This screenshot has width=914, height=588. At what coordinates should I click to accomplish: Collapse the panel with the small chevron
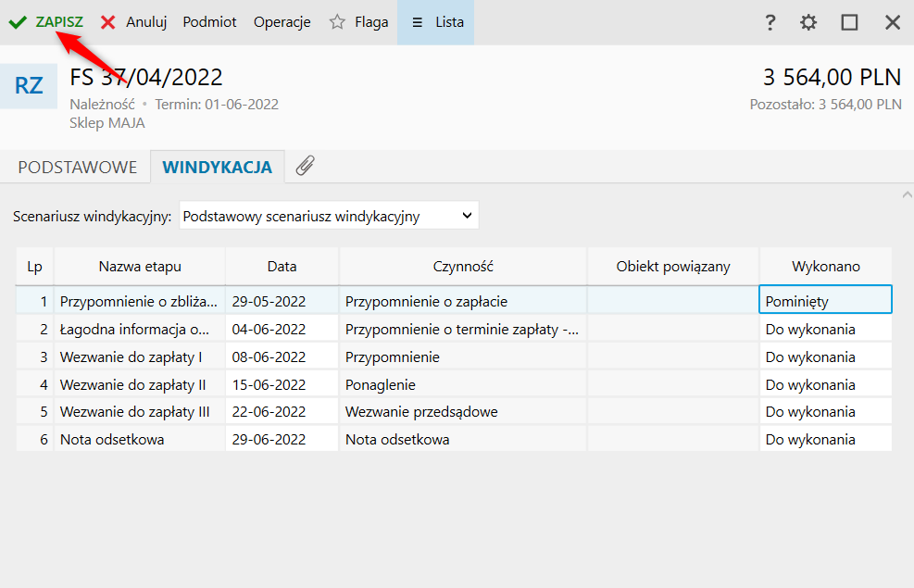point(906,195)
